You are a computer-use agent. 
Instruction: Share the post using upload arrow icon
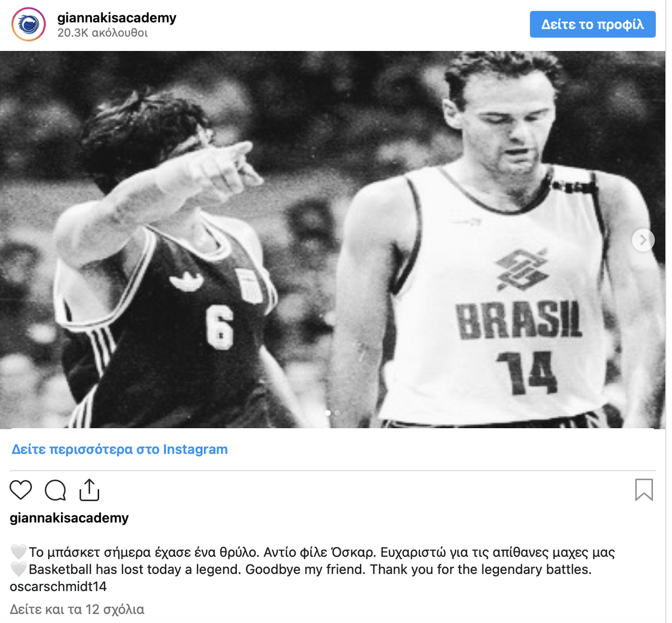(x=89, y=489)
